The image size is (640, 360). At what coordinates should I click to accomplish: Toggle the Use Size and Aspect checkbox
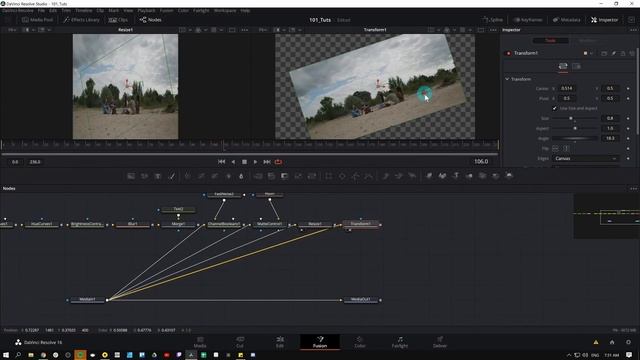554,108
